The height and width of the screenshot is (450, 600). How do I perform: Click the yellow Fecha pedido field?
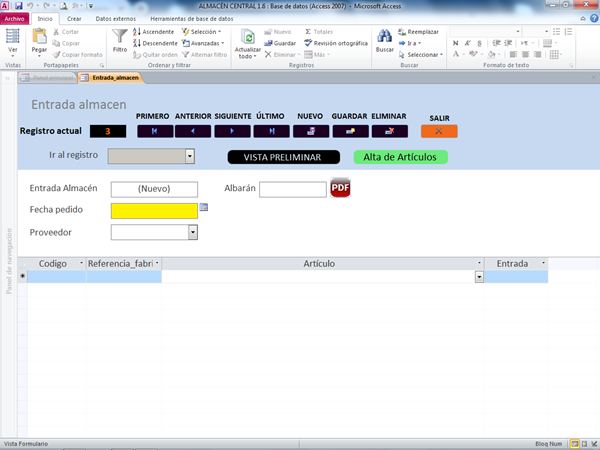(x=154, y=210)
